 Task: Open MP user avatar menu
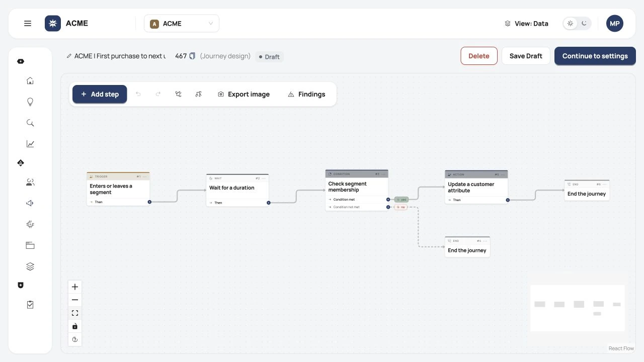(615, 23)
